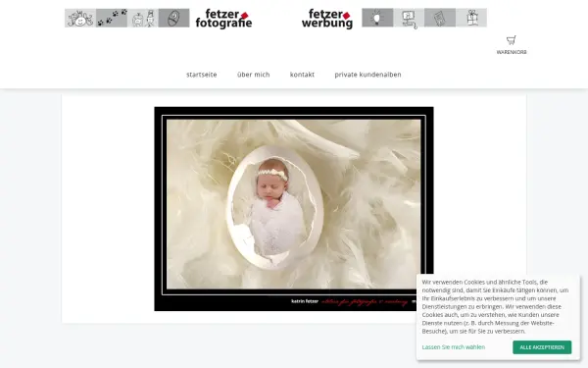
Task: Click the computer monitor with mouse icon
Action: coord(409,18)
